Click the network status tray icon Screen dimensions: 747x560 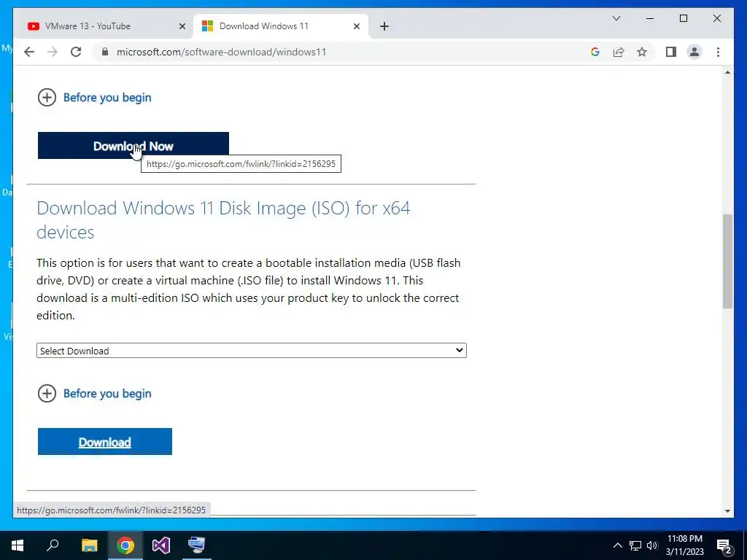635,545
